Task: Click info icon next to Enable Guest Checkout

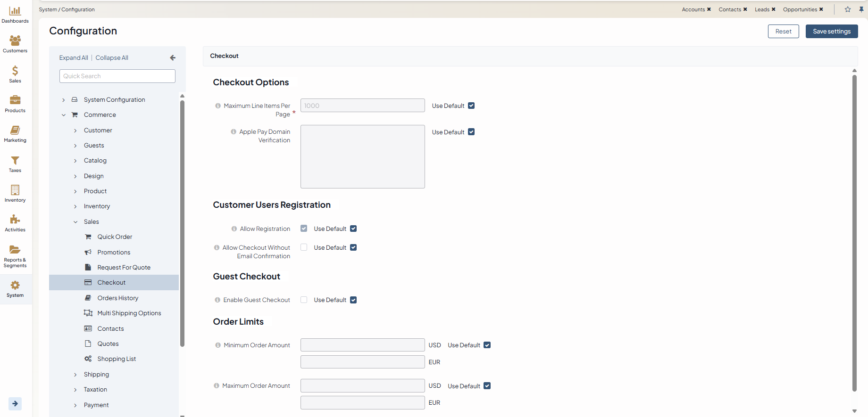Action: (217, 300)
